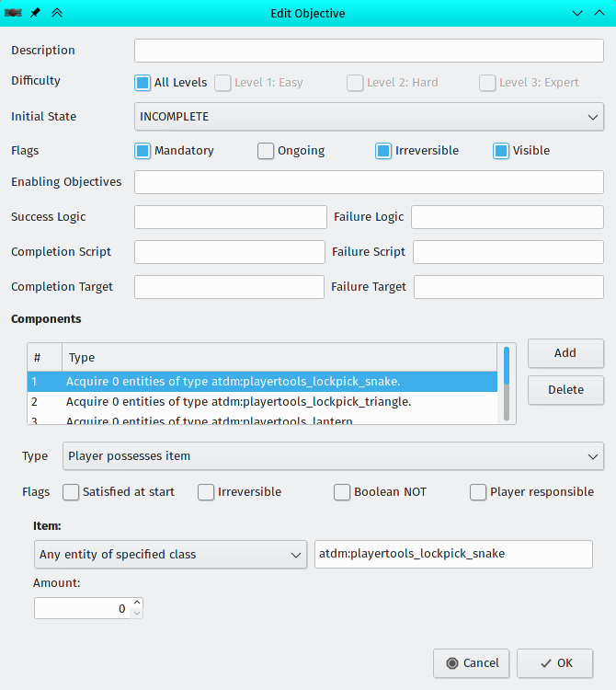Open the Initial State dropdown
The height and width of the screenshot is (690, 616).
click(369, 117)
